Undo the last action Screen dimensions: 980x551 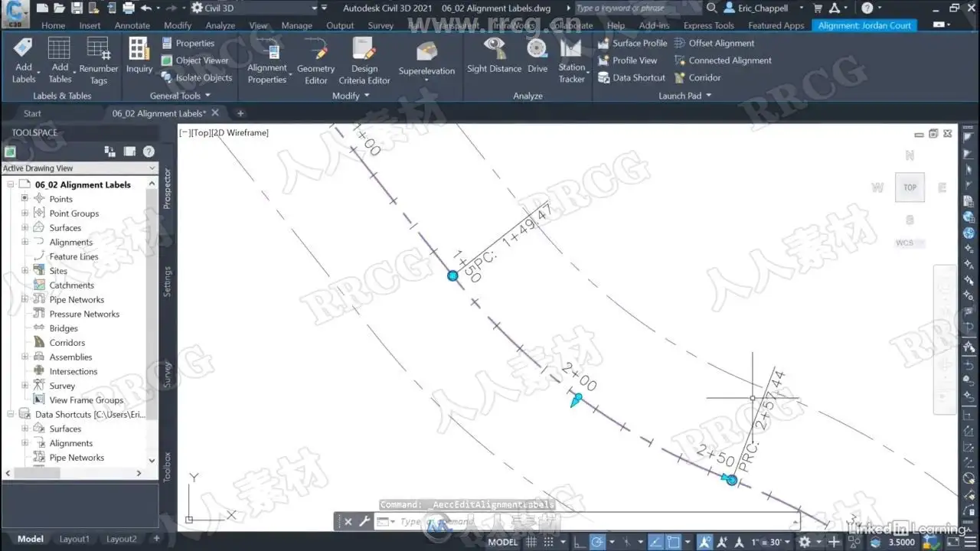click(146, 8)
